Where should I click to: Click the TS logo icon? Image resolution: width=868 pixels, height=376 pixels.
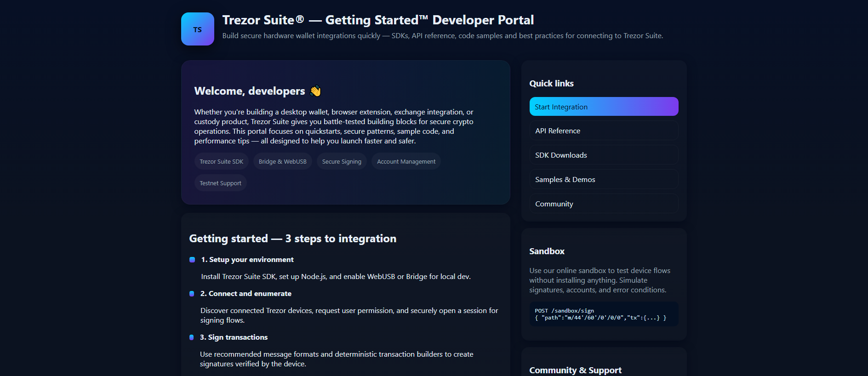[198, 29]
